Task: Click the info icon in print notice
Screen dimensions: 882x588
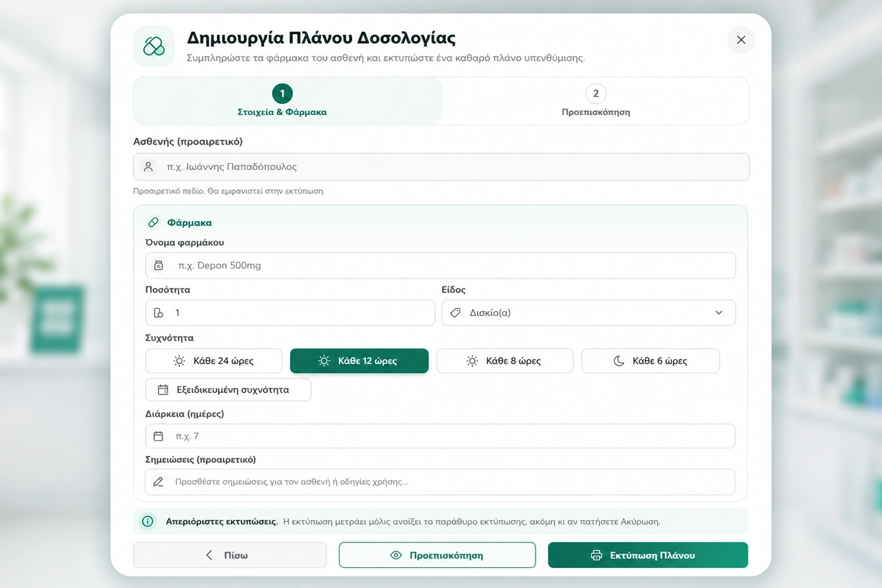Action: click(147, 521)
